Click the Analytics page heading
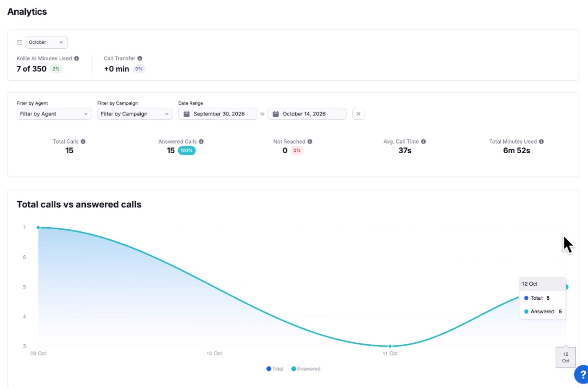 27,12
